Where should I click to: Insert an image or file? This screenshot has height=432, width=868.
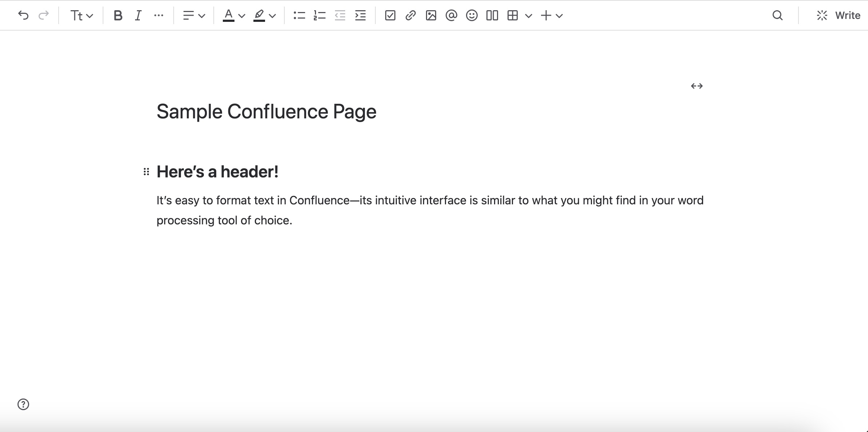click(x=431, y=15)
